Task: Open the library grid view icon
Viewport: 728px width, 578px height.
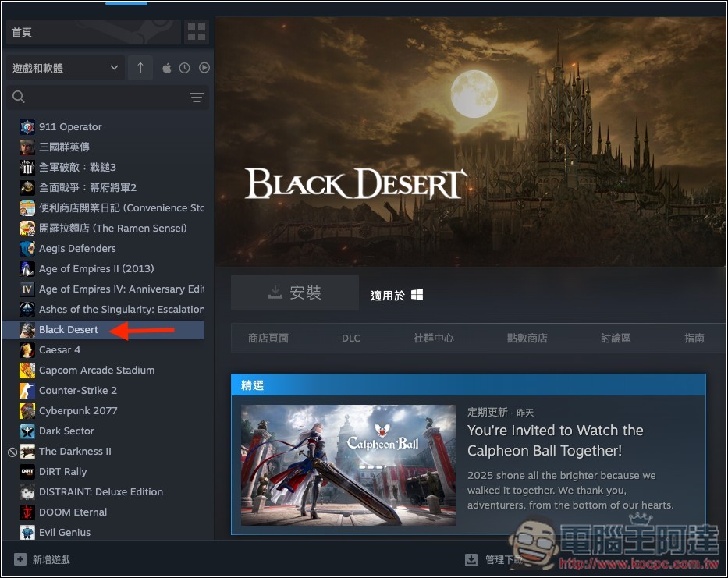Action: (196, 32)
